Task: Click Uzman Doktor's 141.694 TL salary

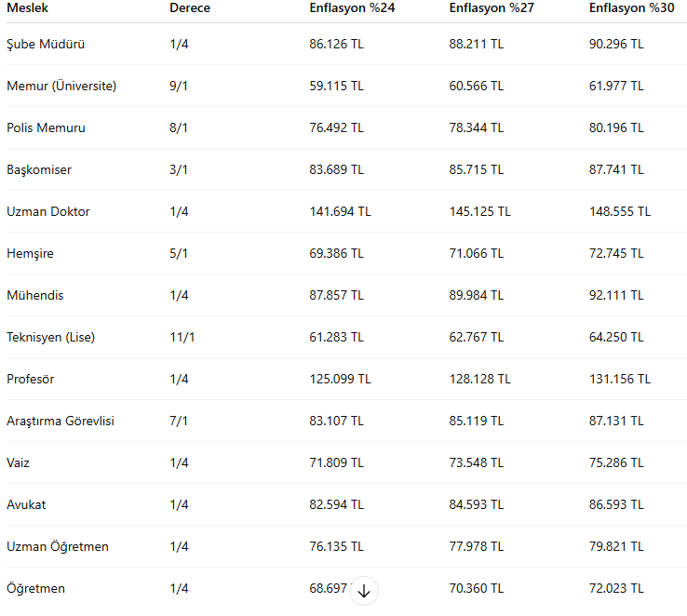Action: coord(340,211)
